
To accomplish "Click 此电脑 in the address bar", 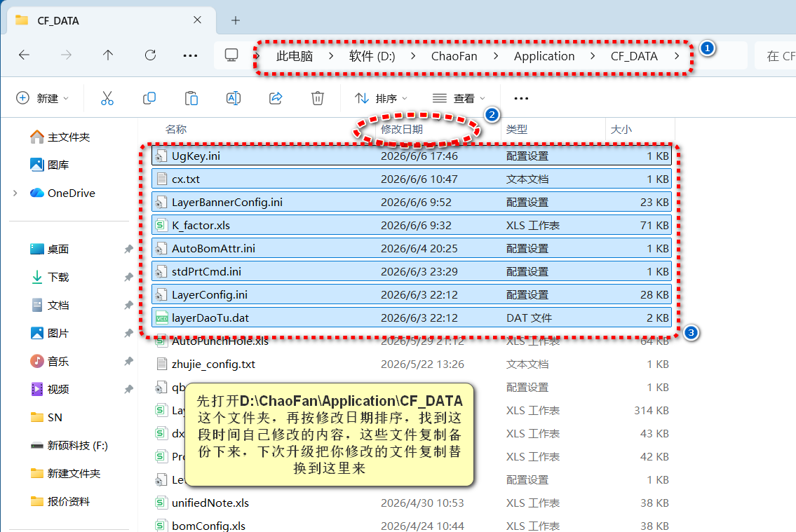I will 295,56.
